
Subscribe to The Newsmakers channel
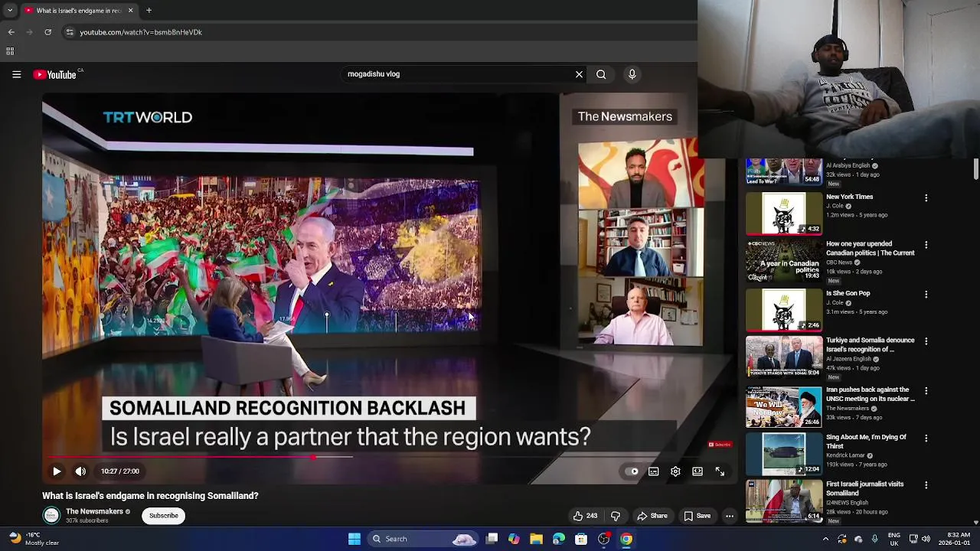point(163,516)
